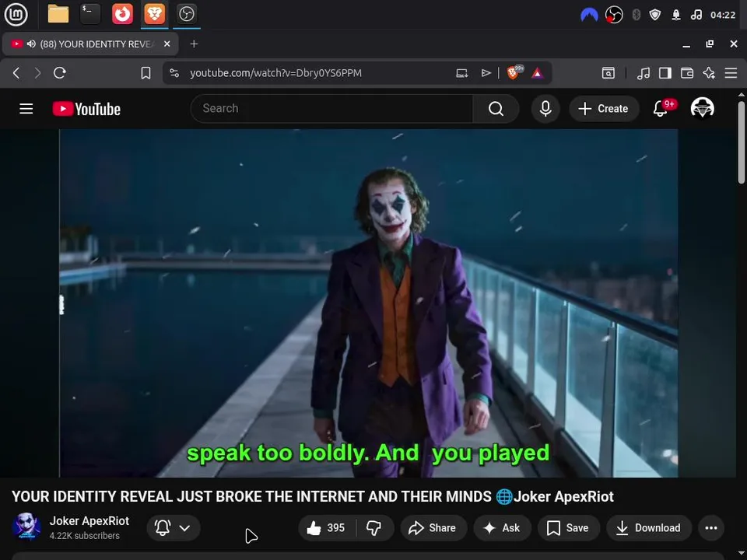Mute the tab using the speaker icon

(31, 44)
